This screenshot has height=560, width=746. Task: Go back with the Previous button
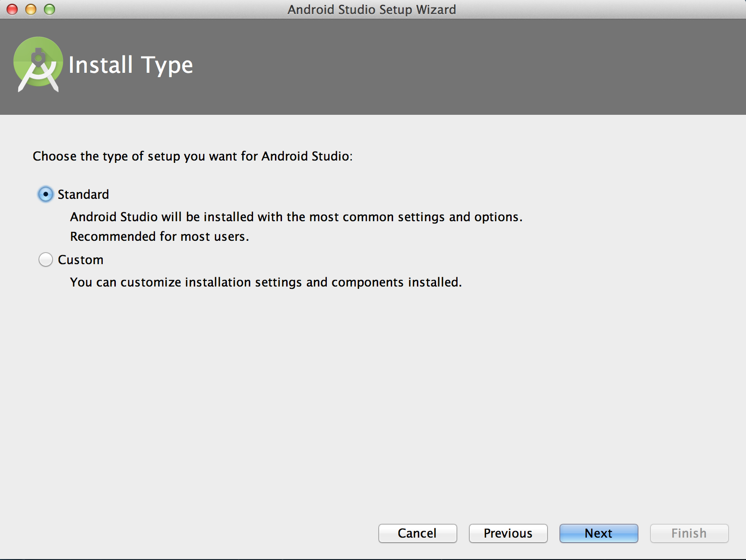508,533
